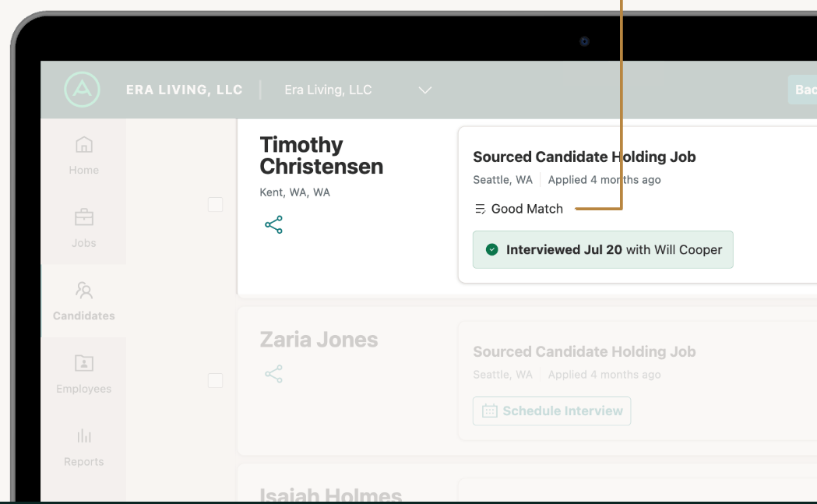Go to the Employees sidebar tab
Viewport: 817px width, 504px height.
[x=83, y=373]
